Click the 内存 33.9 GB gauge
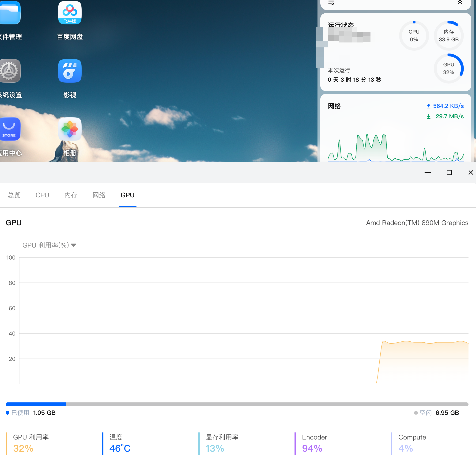The width and height of the screenshot is (476, 466). 448,36
